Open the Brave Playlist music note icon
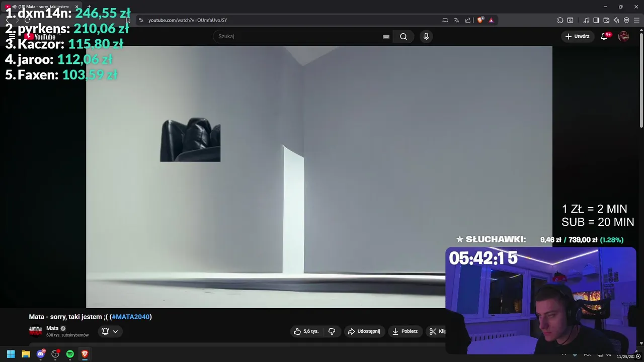644x362 pixels. 586,20
